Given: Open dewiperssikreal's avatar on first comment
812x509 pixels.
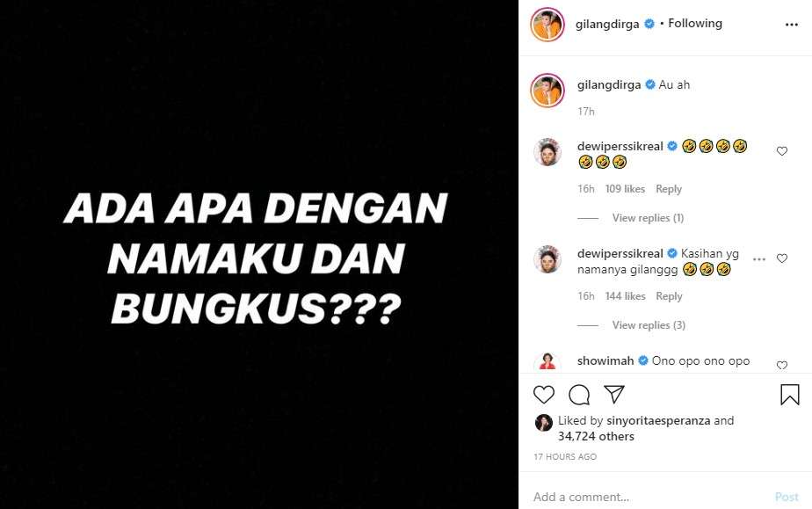Looking at the screenshot, I should click(547, 152).
